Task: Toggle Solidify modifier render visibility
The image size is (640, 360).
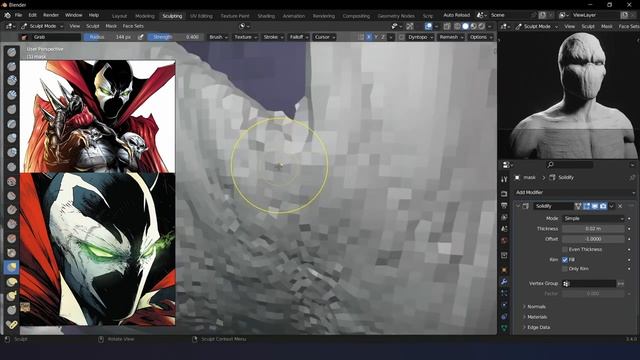Action: (x=603, y=206)
